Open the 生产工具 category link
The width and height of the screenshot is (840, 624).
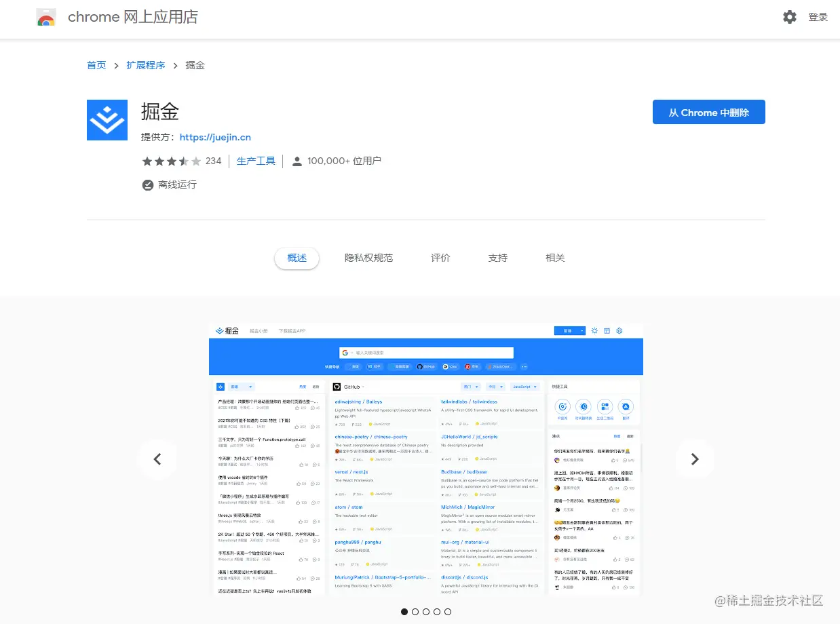[x=256, y=161]
